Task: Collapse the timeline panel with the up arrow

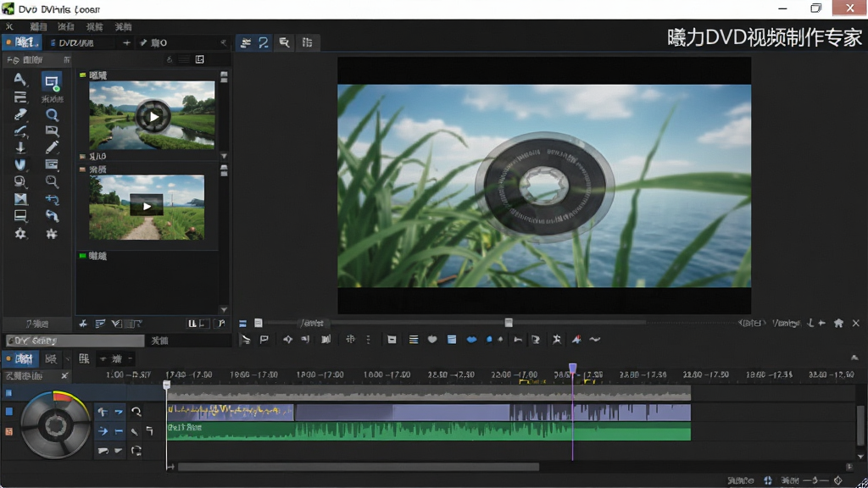Action: click(x=854, y=358)
